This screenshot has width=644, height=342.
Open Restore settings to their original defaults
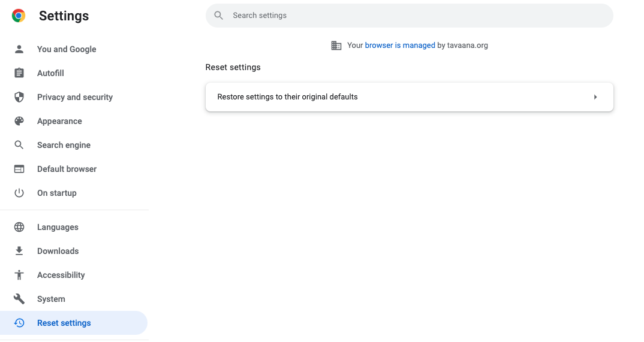[x=409, y=97]
